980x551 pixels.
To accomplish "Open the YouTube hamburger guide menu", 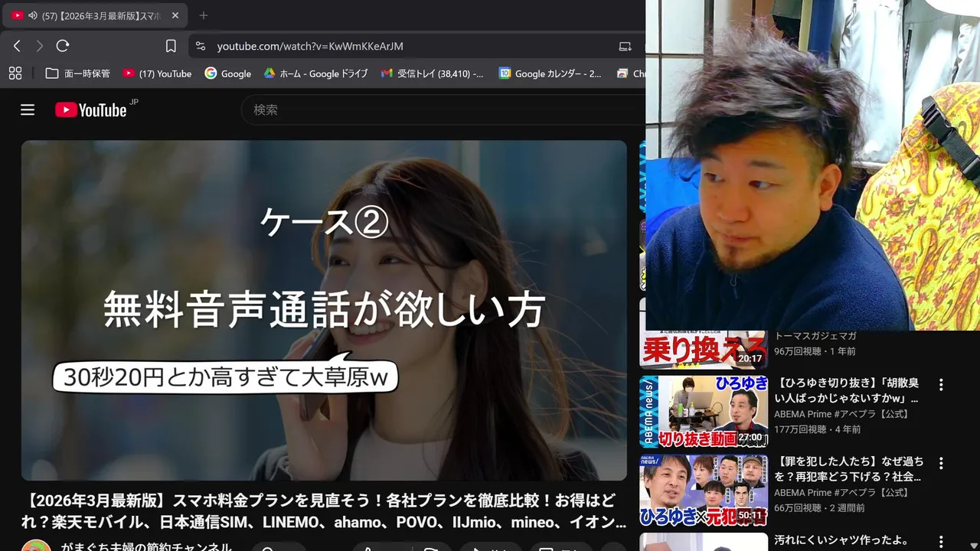I will pos(28,109).
